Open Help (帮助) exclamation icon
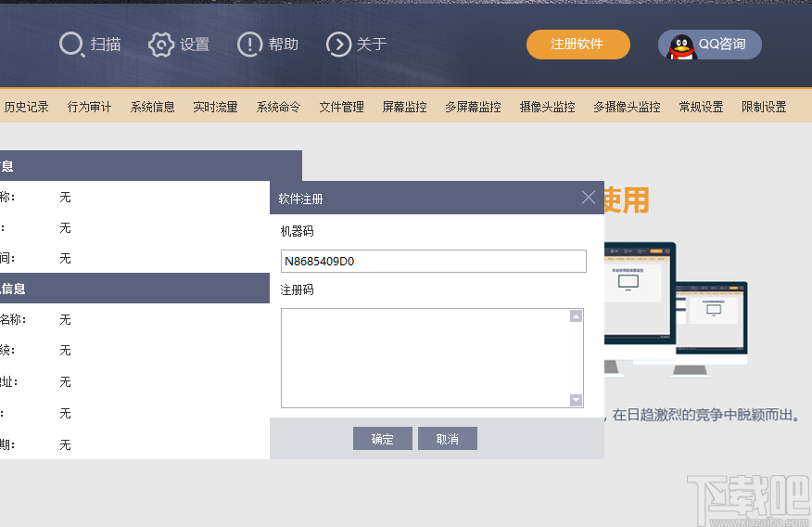Screen dimensions: 812x527 pyautogui.click(x=250, y=45)
